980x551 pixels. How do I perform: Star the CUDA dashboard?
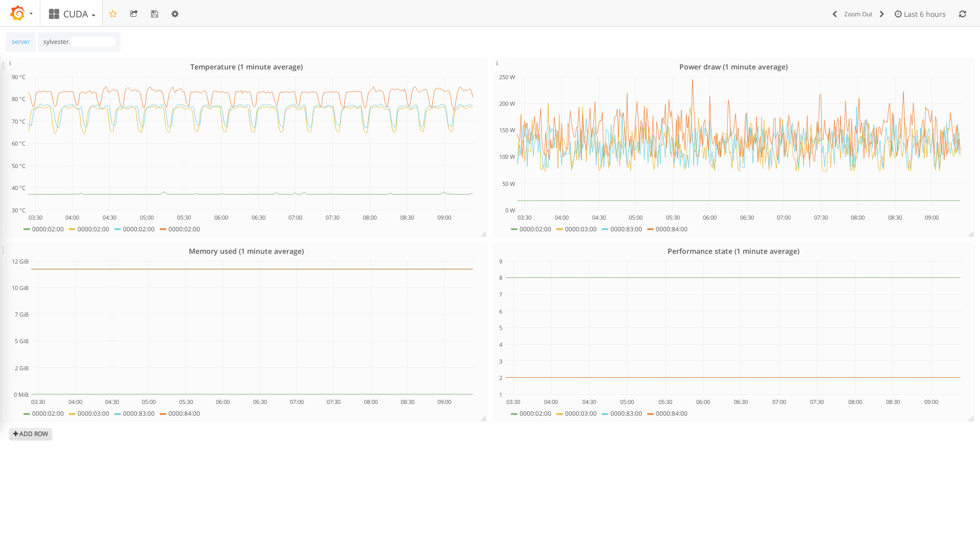113,14
